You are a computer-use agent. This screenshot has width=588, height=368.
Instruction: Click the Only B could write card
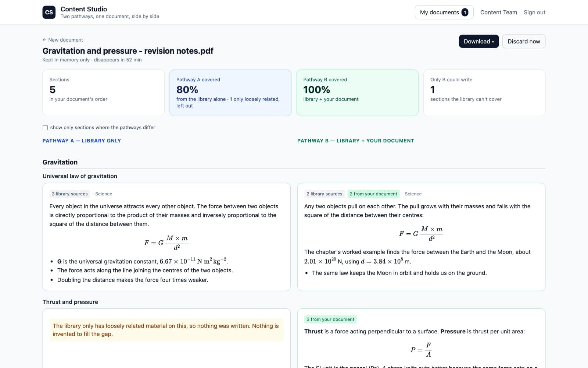point(484,93)
